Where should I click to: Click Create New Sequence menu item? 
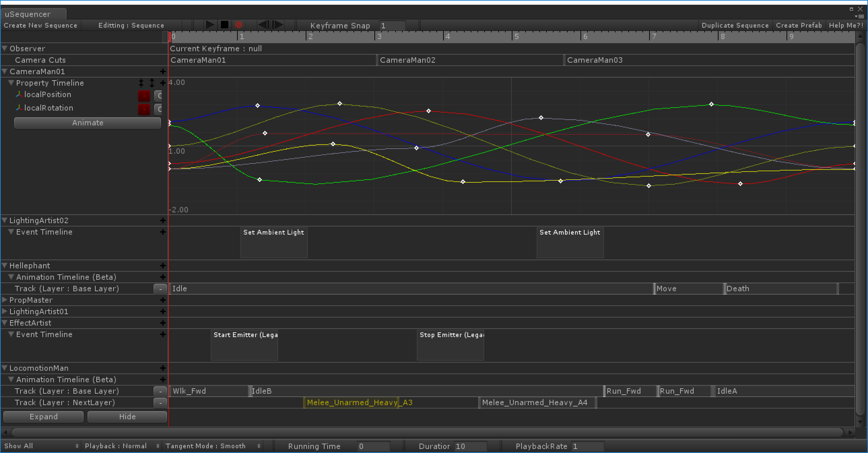point(40,25)
